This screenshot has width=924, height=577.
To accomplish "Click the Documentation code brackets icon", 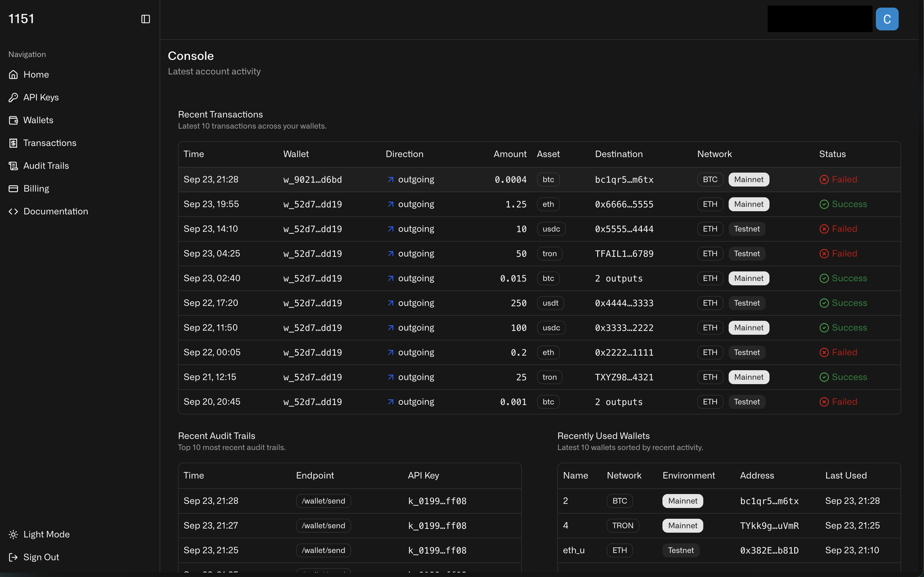I will pyautogui.click(x=13, y=212).
